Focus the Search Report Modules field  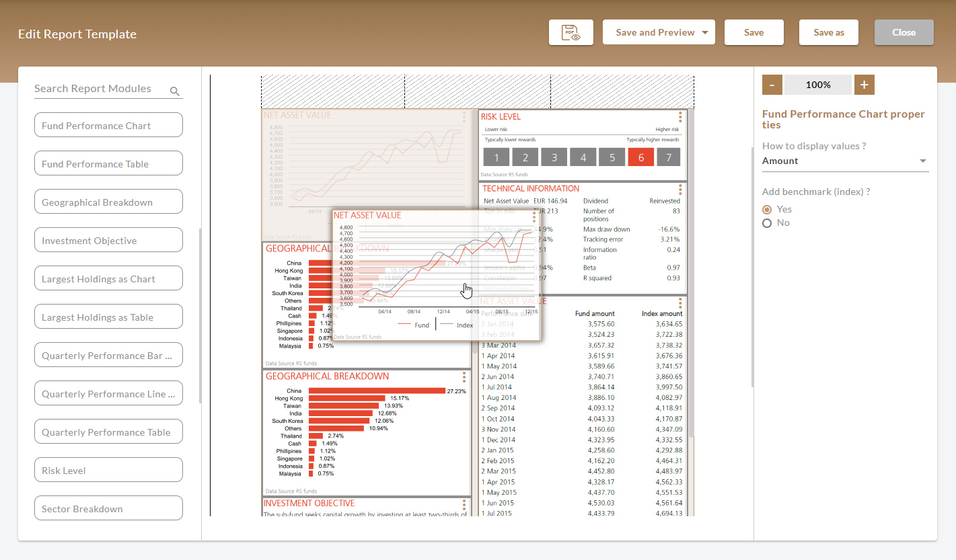point(100,89)
